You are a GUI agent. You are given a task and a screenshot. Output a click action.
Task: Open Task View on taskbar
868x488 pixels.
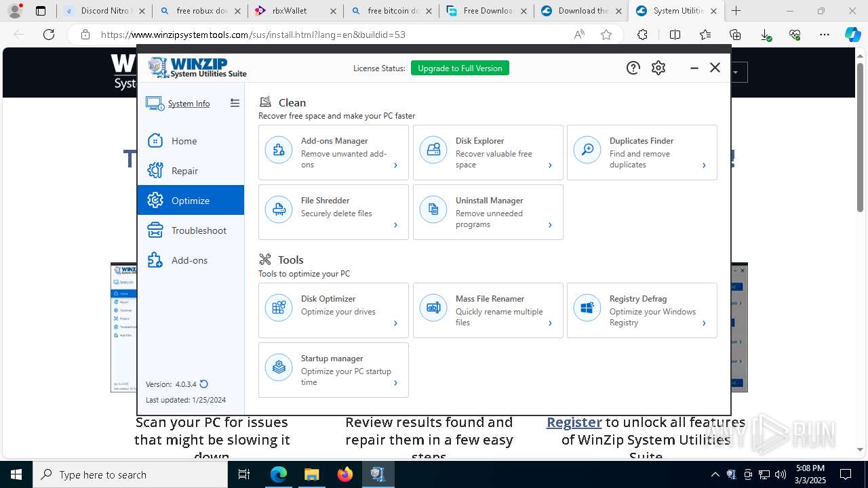click(244, 474)
